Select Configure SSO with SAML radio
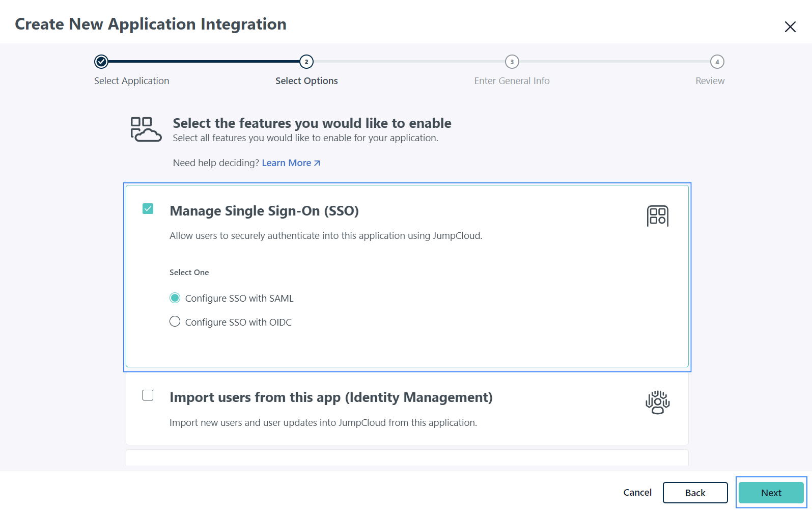 [x=175, y=298]
